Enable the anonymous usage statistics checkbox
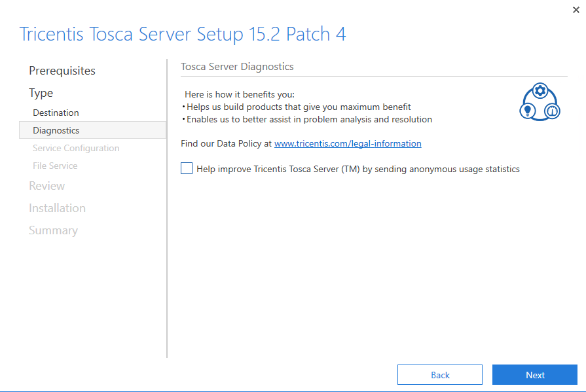 187,169
